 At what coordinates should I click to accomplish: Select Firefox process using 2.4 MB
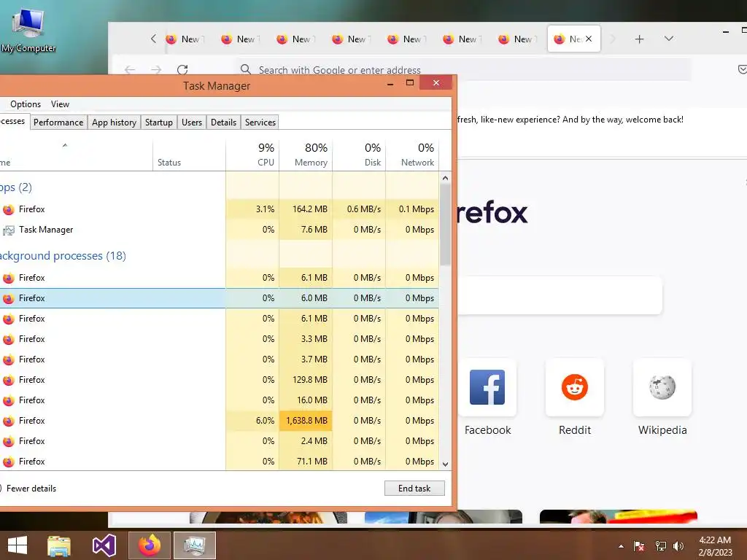(x=219, y=441)
